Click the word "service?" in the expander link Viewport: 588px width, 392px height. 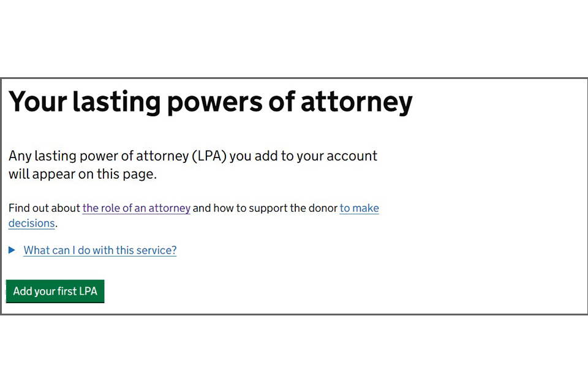pyautogui.click(x=157, y=251)
